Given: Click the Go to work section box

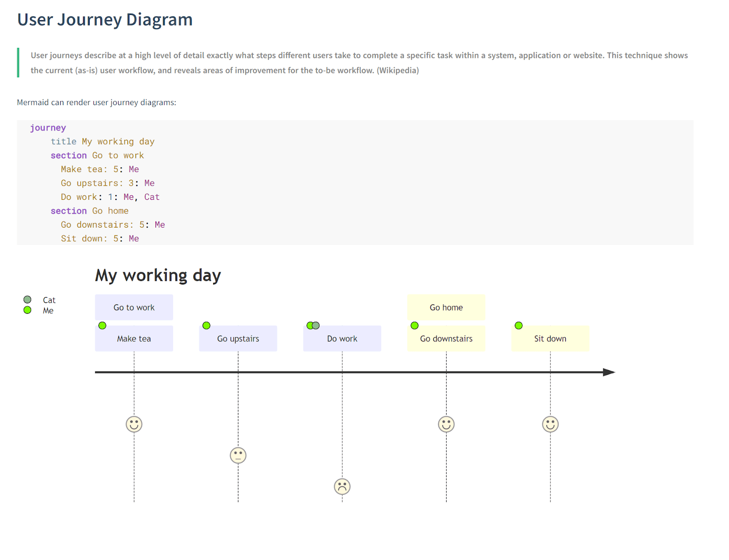Looking at the screenshot, I should coord(133,307).
